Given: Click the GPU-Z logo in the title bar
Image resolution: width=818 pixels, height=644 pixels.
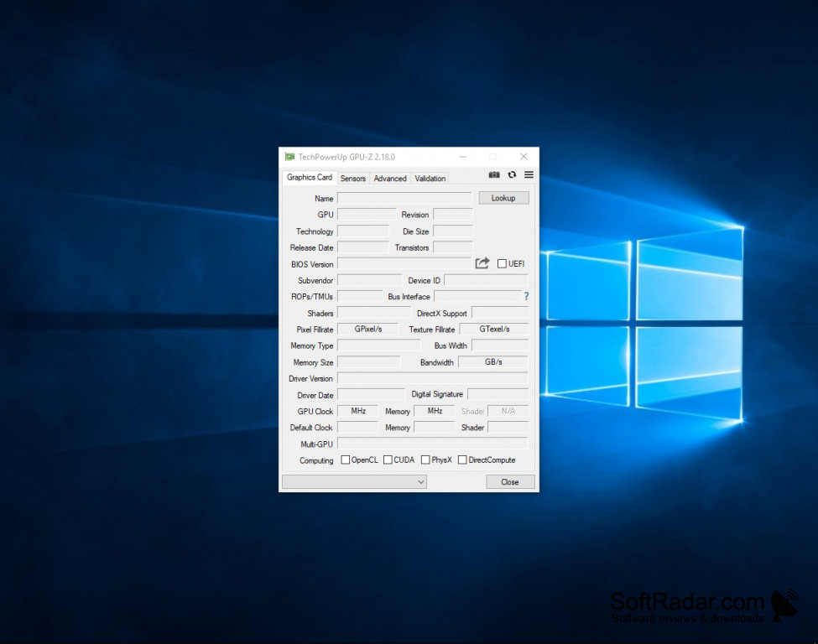Looking at the screenshot, I should [x=289, y=157].
